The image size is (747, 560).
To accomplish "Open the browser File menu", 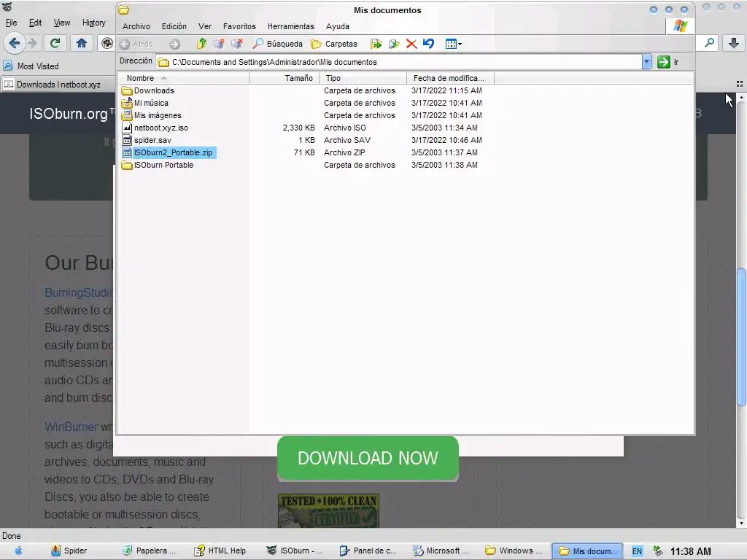I will pos(11,23).
